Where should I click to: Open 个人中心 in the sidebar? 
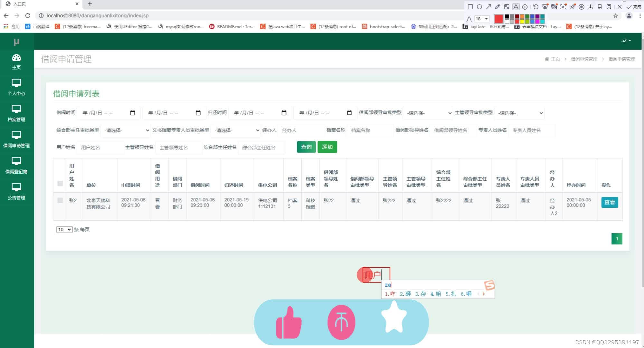coord(16,87)
